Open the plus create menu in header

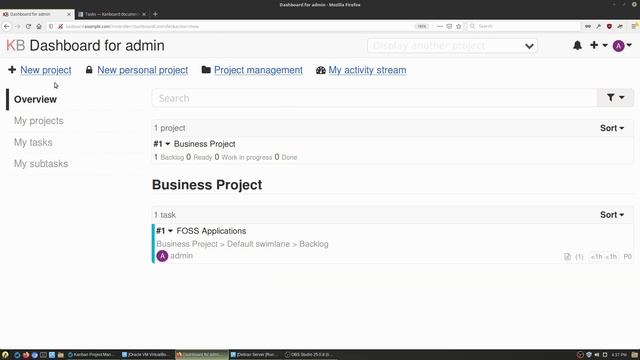pos(598,45)
